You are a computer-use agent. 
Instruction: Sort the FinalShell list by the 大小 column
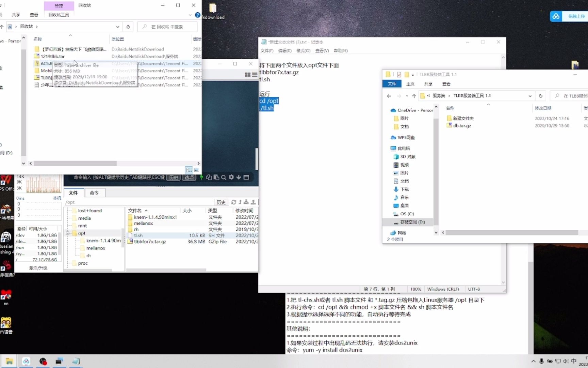tap(187, 211)
